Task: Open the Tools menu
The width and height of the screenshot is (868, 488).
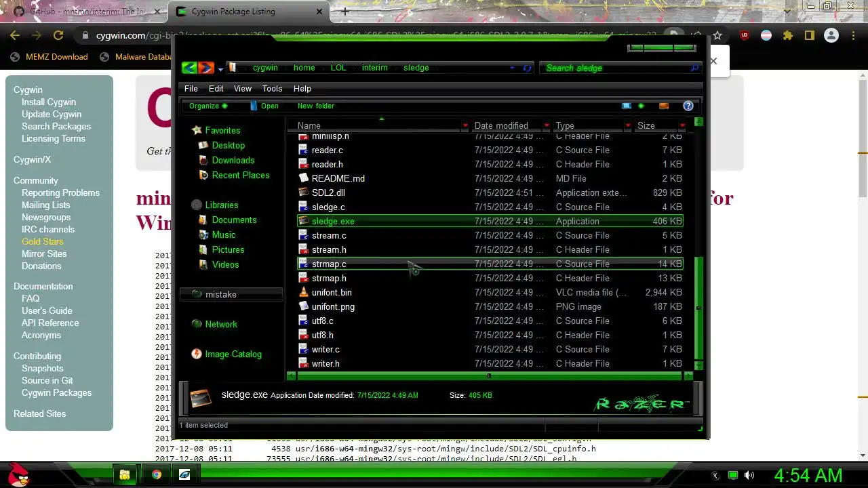Action: 273,89
